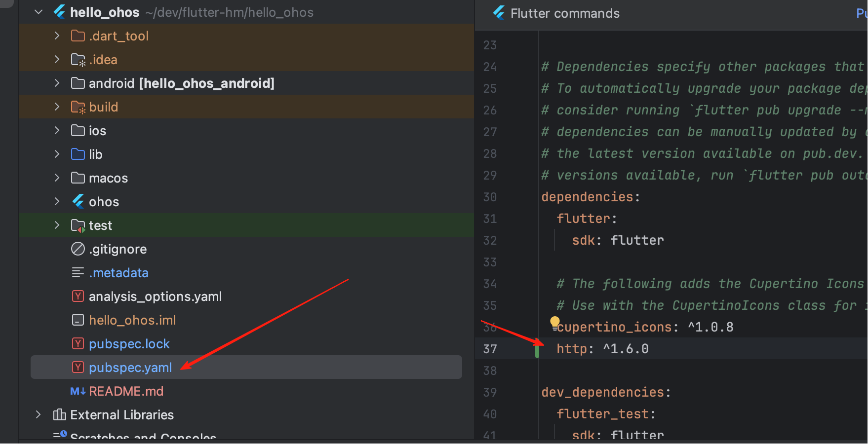Screen dimensions: 868x444
Task: Click the External Libraries icon
Action: 59,414
